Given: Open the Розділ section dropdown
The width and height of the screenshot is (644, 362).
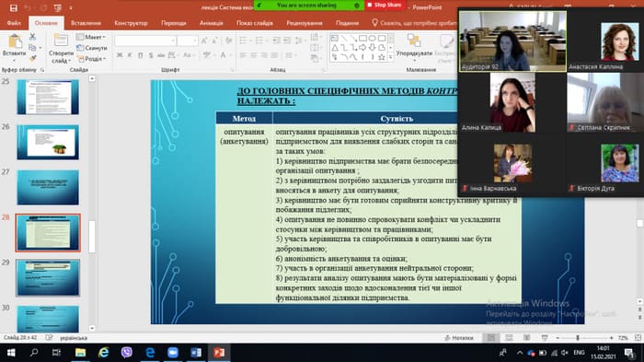Looking at the screenshot, I should coord(91,59).
